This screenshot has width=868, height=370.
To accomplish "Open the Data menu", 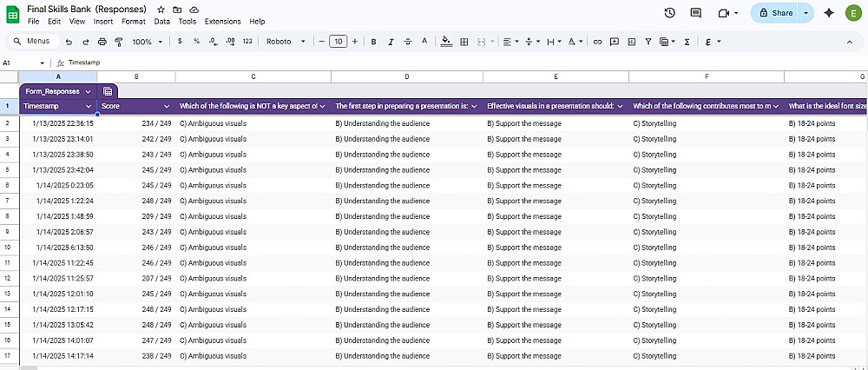I will pos(161,21).
